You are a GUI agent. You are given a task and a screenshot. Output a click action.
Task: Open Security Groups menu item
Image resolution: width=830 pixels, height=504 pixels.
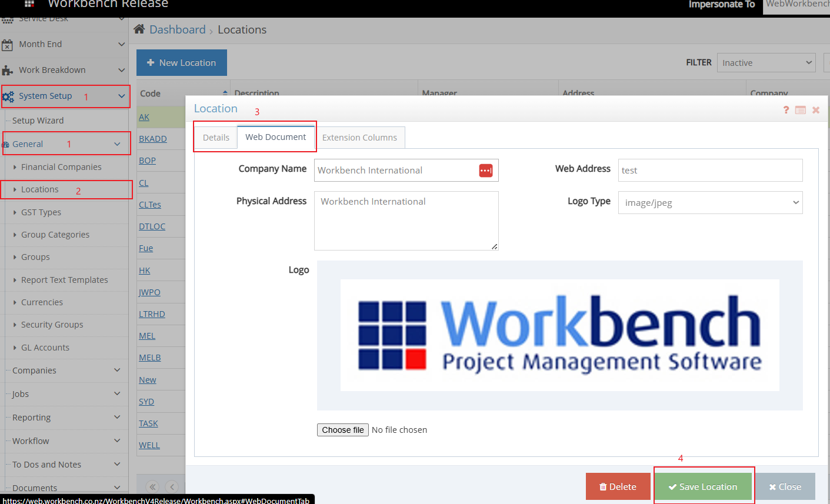point(52,325)
